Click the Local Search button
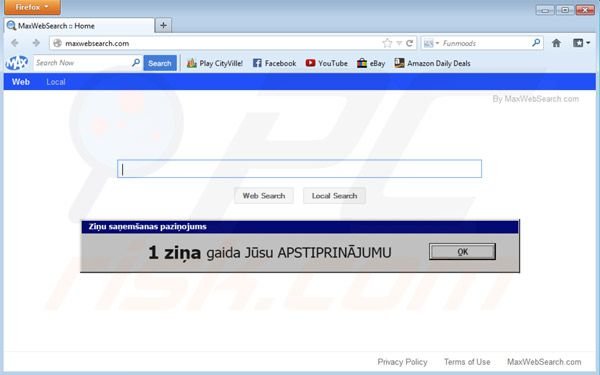This screenshot has height=375, width=600. [334, 196]
